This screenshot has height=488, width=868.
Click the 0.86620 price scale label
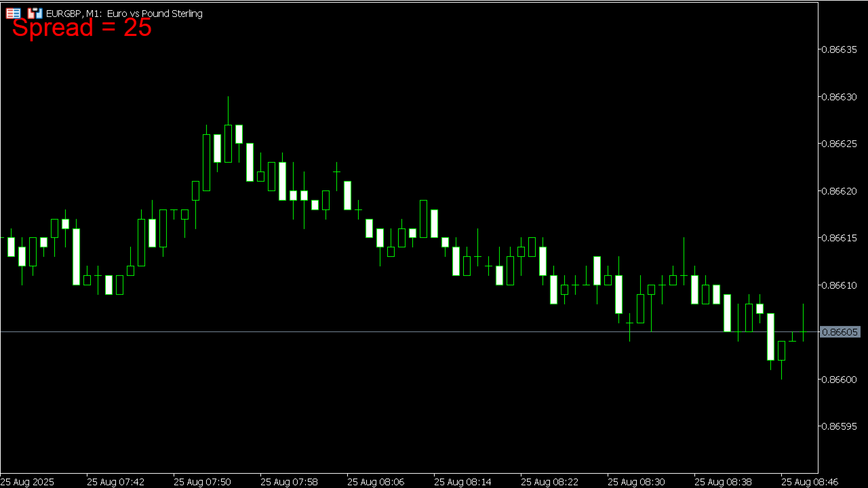coord(839,191)
